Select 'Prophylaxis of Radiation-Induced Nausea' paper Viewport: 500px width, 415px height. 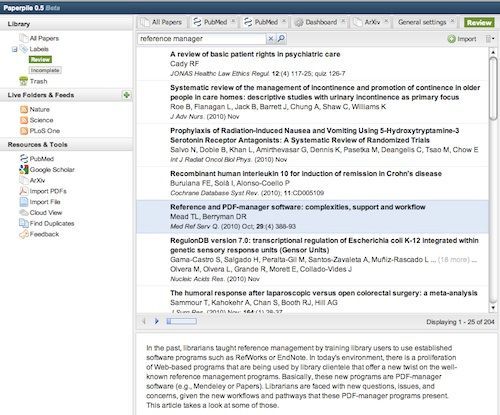312,145
